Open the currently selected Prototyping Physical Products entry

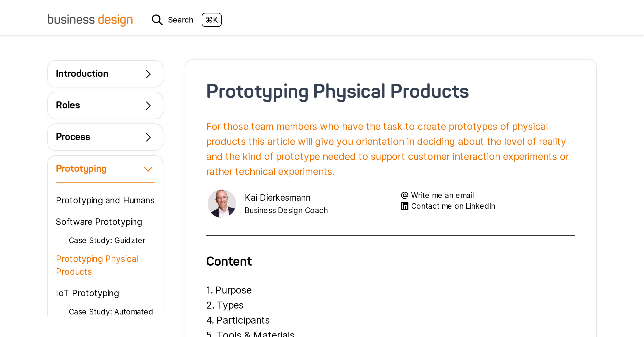(x=97, y=265)
